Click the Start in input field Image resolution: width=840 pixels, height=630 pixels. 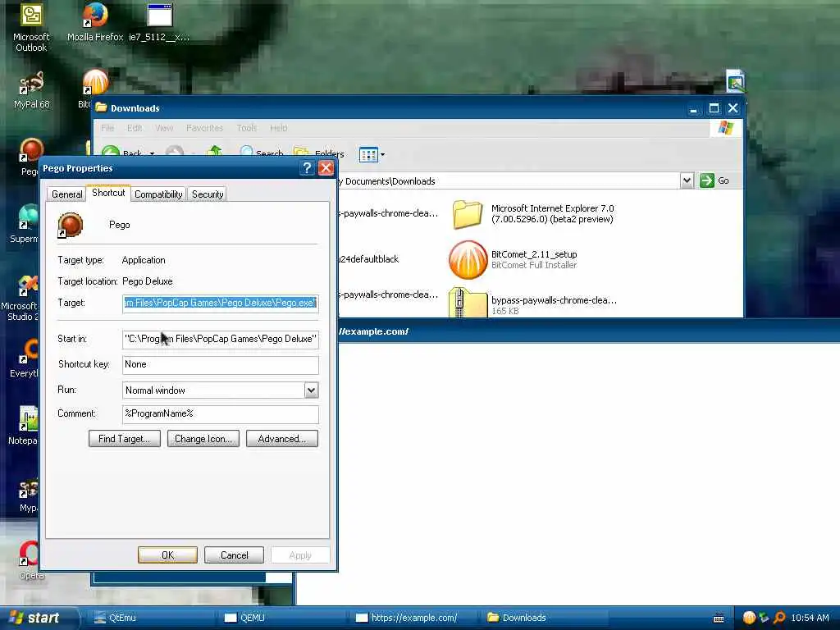(x=220, y=339)
